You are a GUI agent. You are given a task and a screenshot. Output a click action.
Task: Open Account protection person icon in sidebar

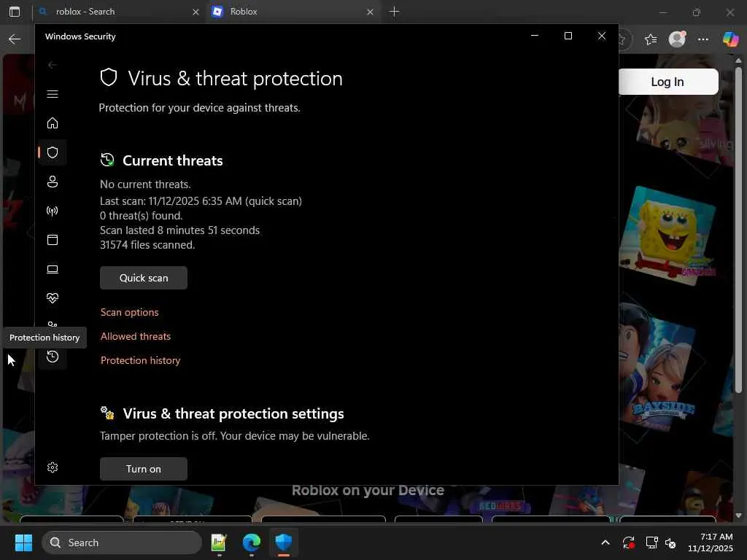53,182
